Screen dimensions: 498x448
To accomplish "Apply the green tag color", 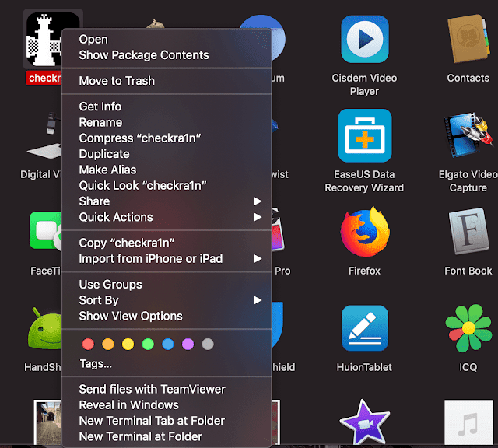I will [148, 345].
